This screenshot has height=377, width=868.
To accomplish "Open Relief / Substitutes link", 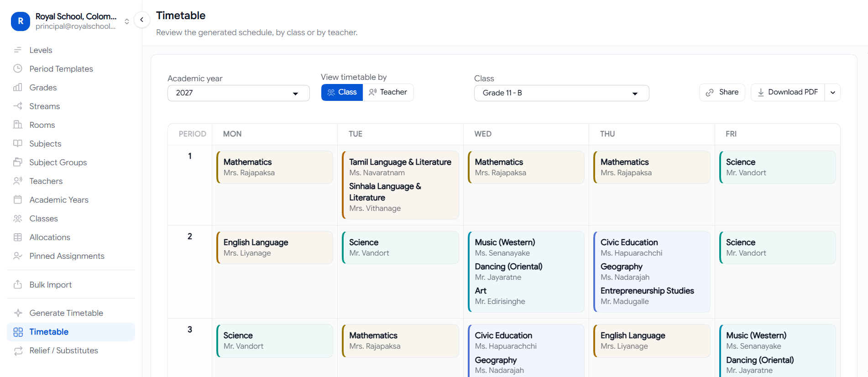I will click(x=71, y=351).
